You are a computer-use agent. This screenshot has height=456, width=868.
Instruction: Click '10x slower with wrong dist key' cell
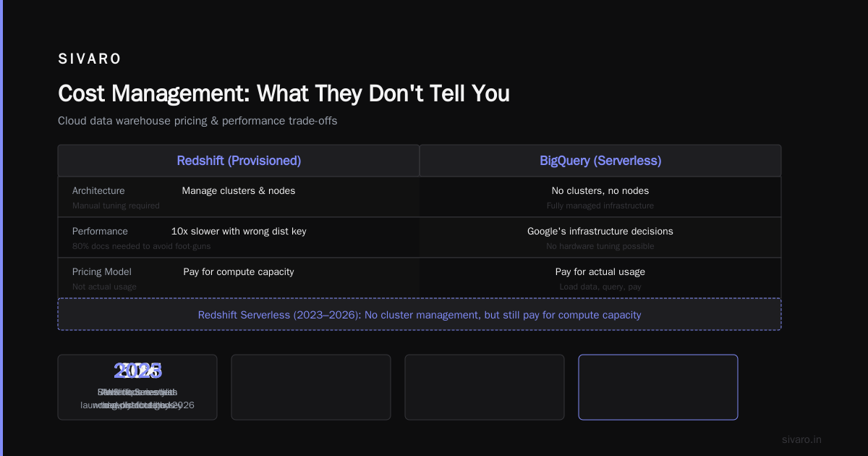(x=239, y=232)
